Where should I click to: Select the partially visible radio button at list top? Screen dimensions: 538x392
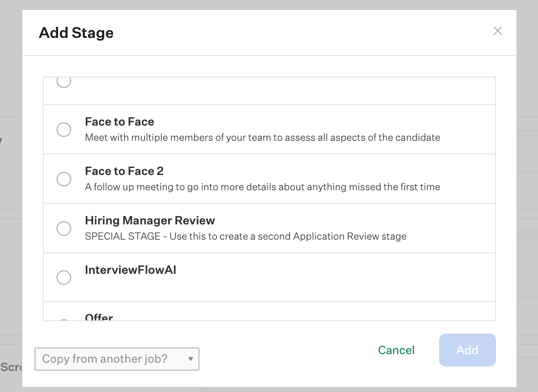pyautogui.click(x=64, y=82)
